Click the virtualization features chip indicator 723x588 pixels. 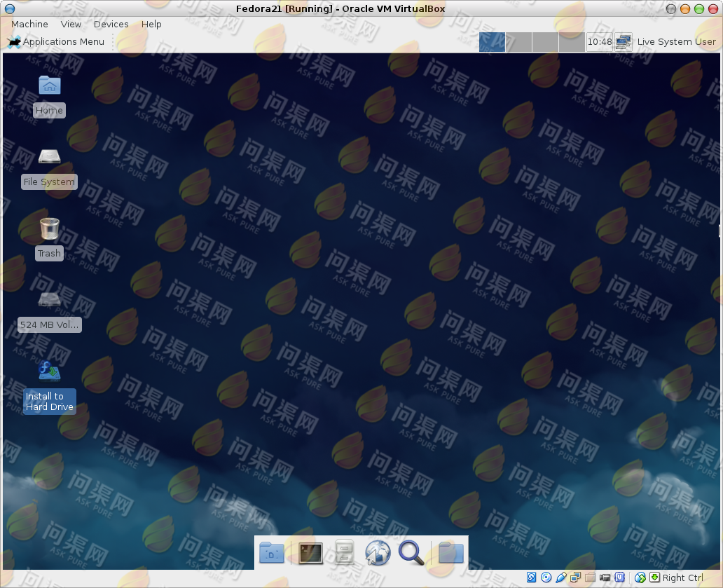[620, 577]
